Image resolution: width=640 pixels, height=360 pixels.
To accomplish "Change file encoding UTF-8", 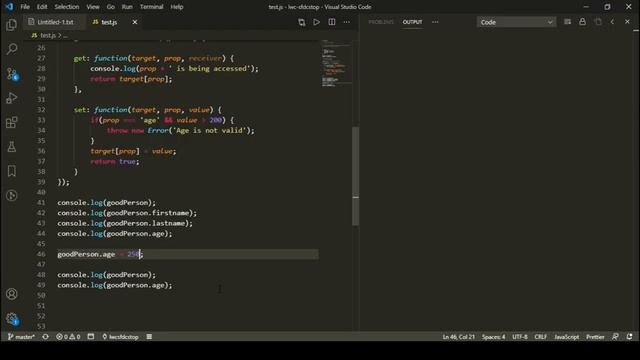I will [x=520, y=337].
